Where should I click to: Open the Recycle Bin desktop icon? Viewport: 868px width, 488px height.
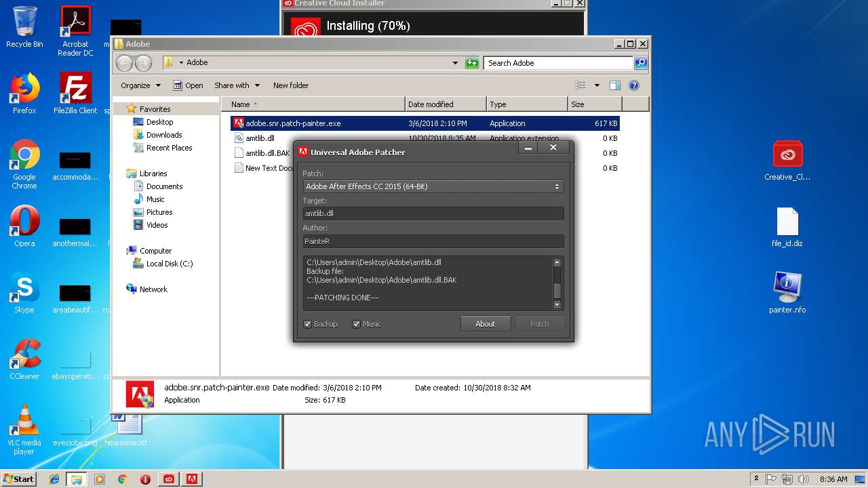point(24,27)
